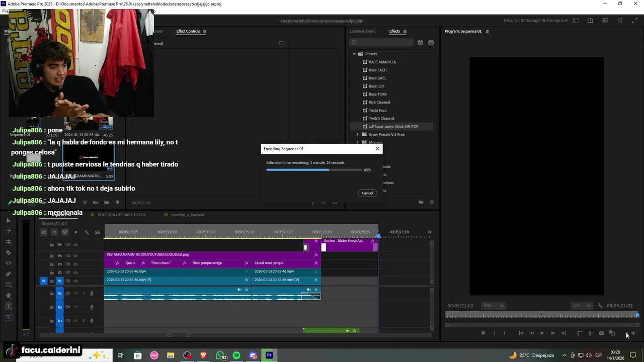Select Twitch Channel preset

(381, 118)
